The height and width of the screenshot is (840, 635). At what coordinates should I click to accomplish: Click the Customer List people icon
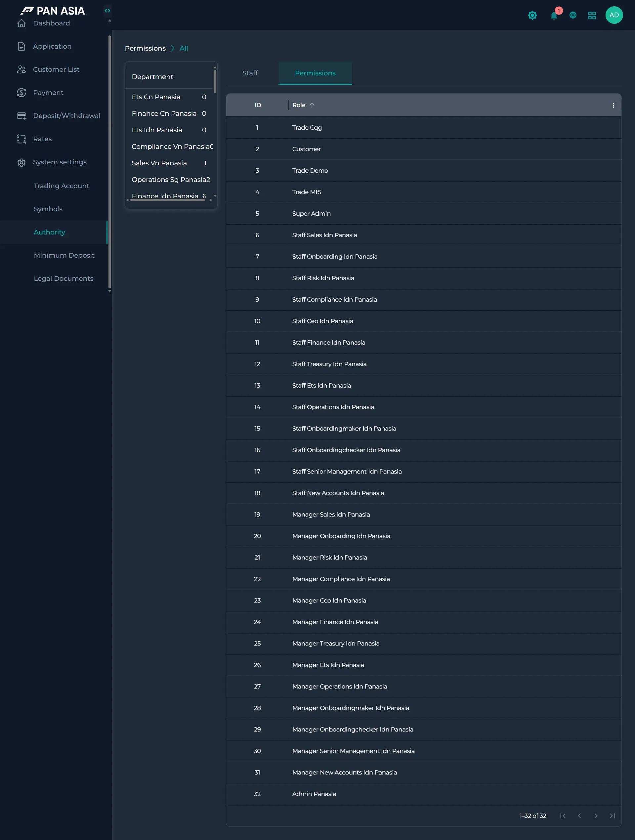click(21, 69)
